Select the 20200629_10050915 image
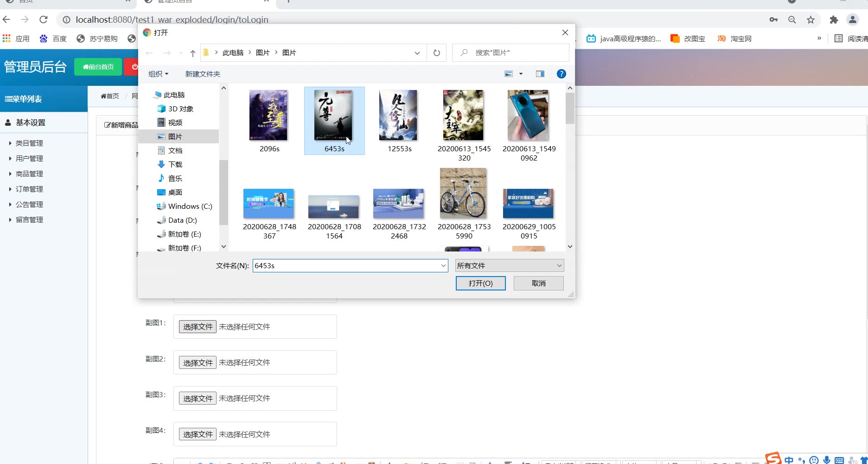The height and width of the screenshot is (464, 868). [x=529, y=213]
